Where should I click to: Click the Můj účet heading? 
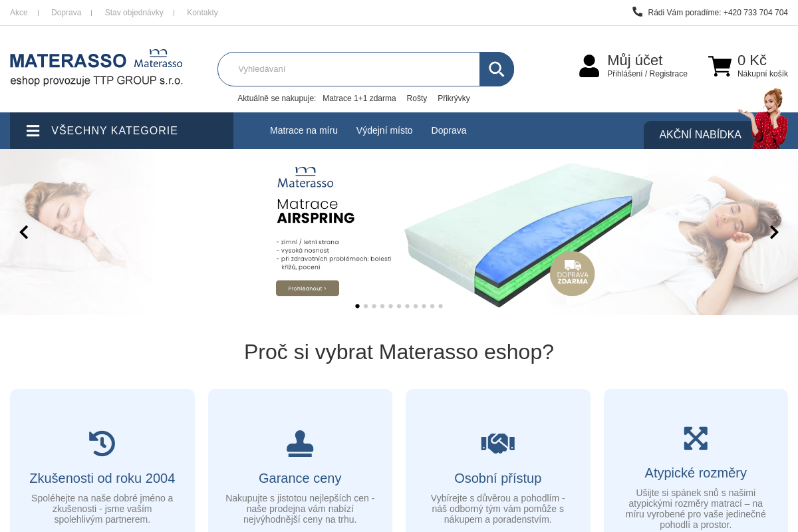635,60
